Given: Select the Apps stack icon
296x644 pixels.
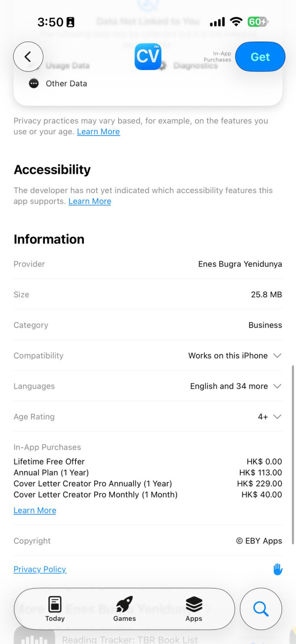Looking at the screenshot, I should pos(193,604).
